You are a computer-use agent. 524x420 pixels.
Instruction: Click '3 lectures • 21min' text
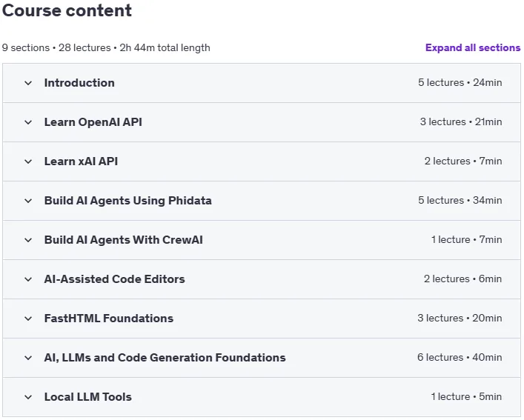pyautogui.click(x=461, y=122)
